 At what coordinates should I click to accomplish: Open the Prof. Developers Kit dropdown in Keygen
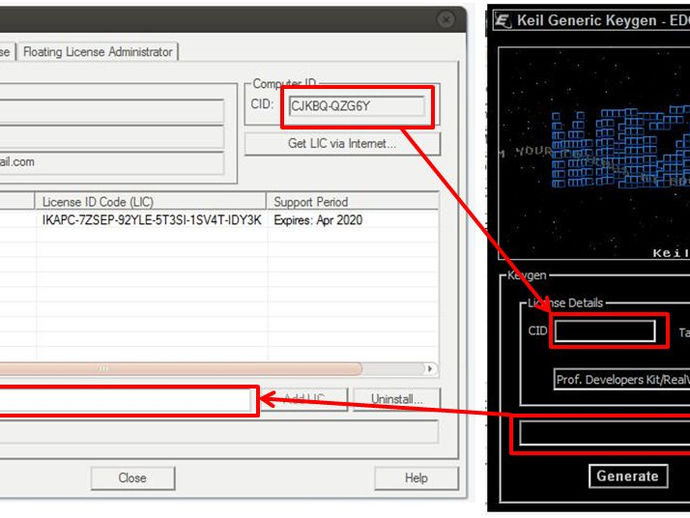[621, 379]
